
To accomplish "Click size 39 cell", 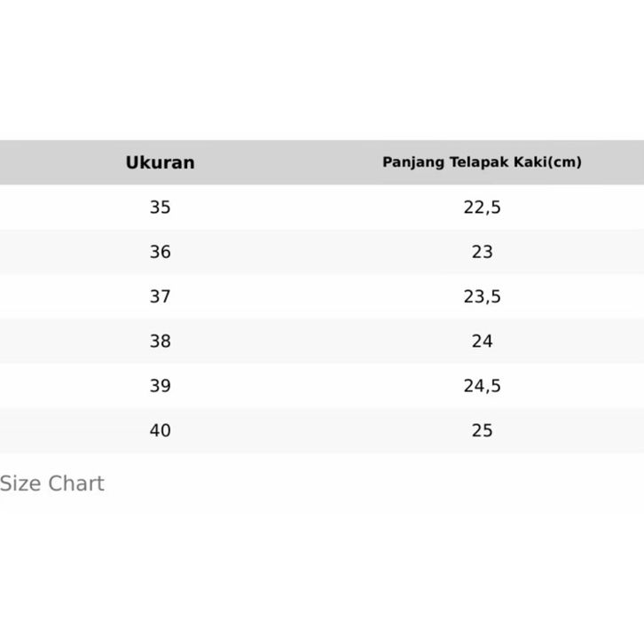I will click(160, 386).
